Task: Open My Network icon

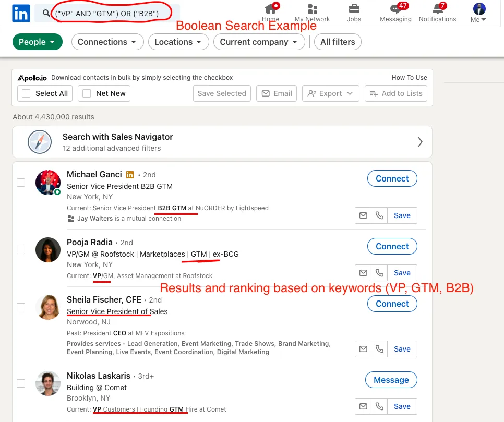Action: pos(312,9)
